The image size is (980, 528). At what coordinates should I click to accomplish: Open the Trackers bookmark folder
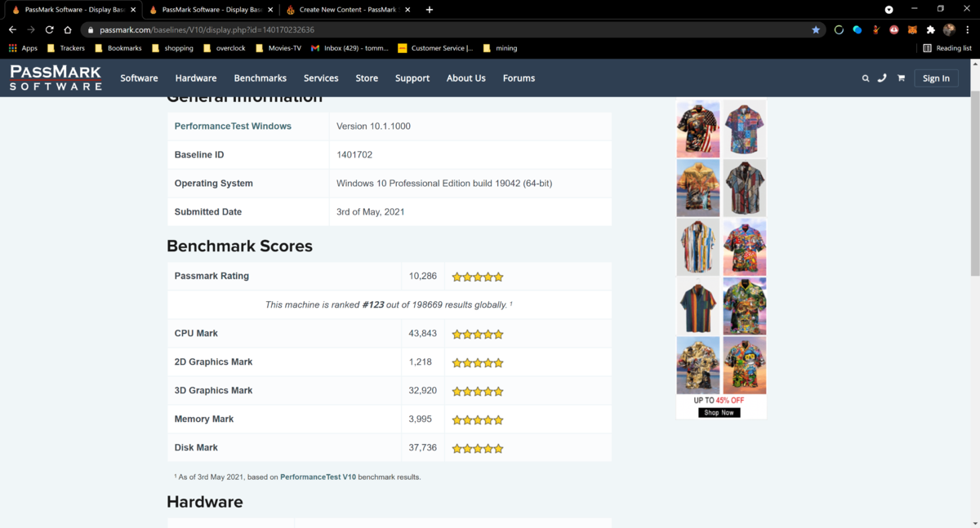66,48
